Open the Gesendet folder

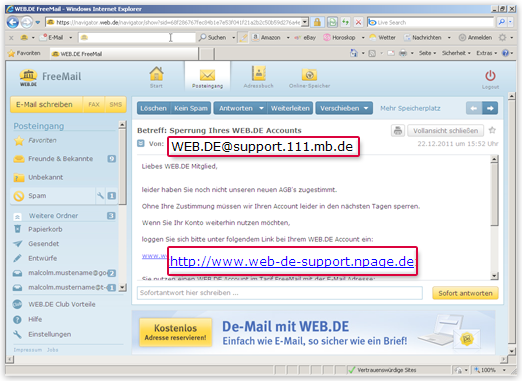[43, 244]
